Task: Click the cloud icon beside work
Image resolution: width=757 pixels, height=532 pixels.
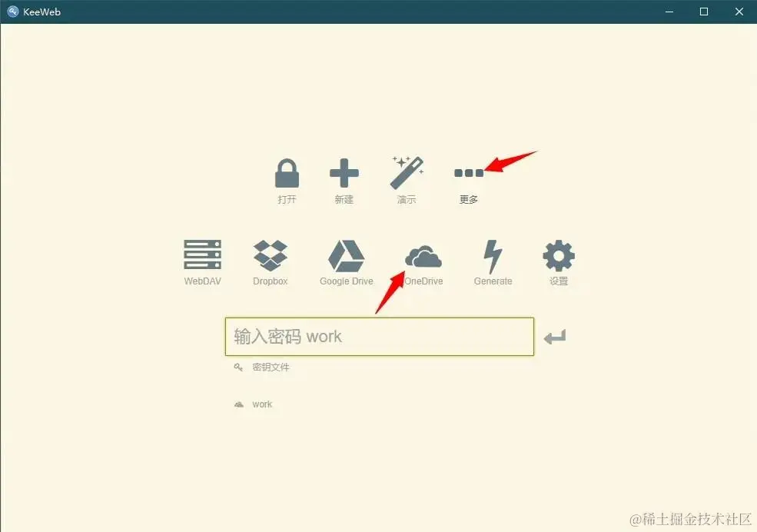Action: click(238, 404)
